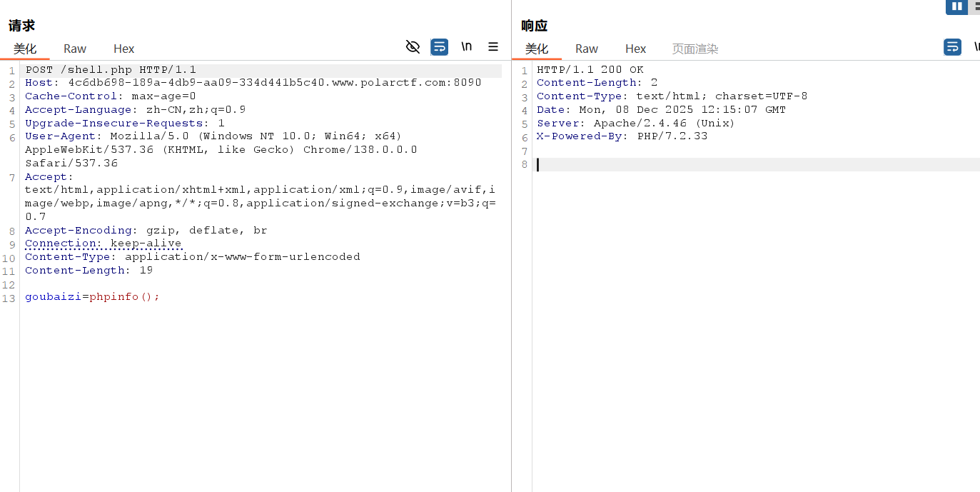Click the response Date header line
This screenshot has width=980, height=492.
(x=662, y=110)
